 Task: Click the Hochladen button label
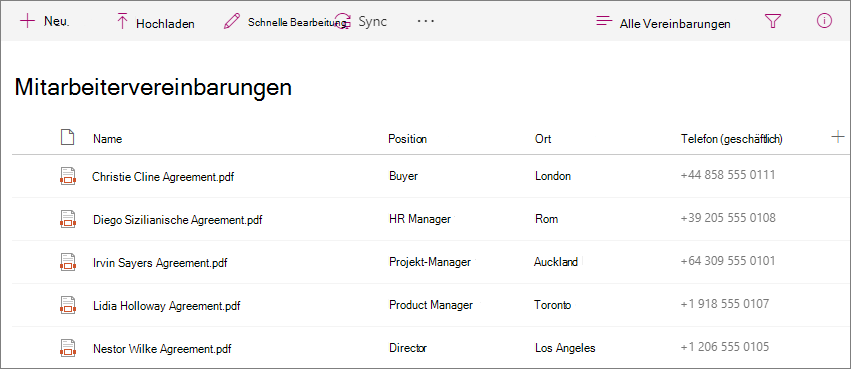166,24
